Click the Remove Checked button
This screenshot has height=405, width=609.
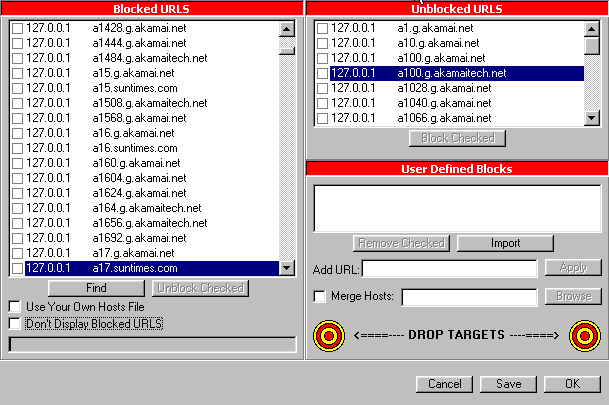pos(401,243)
